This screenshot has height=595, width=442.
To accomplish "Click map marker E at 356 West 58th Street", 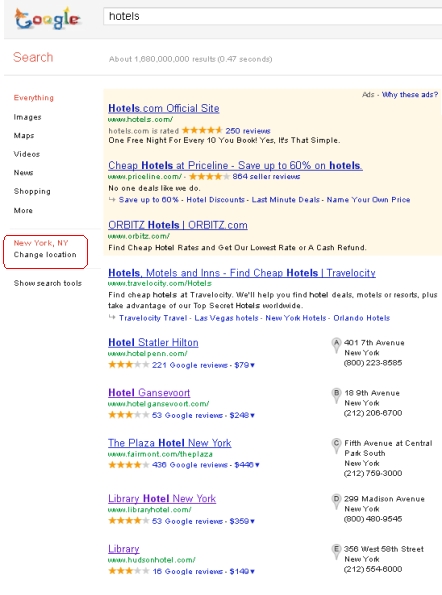I will [x=336, y=551].
